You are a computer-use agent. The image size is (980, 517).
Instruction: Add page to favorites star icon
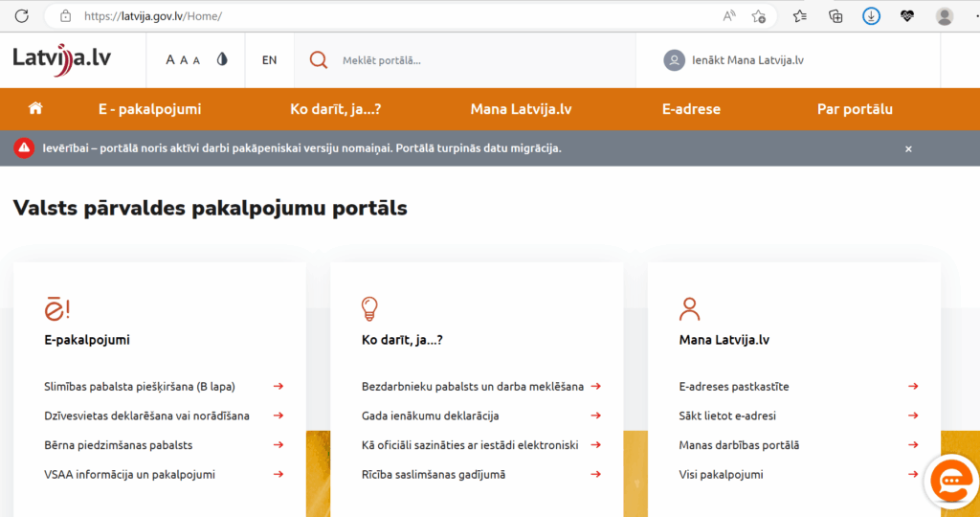pyautogui.click(x=759, y=16)
